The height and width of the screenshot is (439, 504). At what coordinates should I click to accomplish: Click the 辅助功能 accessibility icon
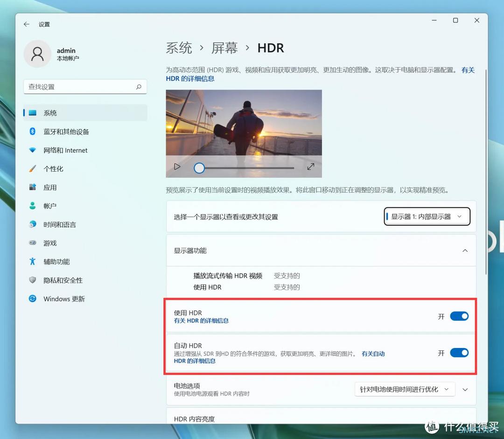(33, 261)
